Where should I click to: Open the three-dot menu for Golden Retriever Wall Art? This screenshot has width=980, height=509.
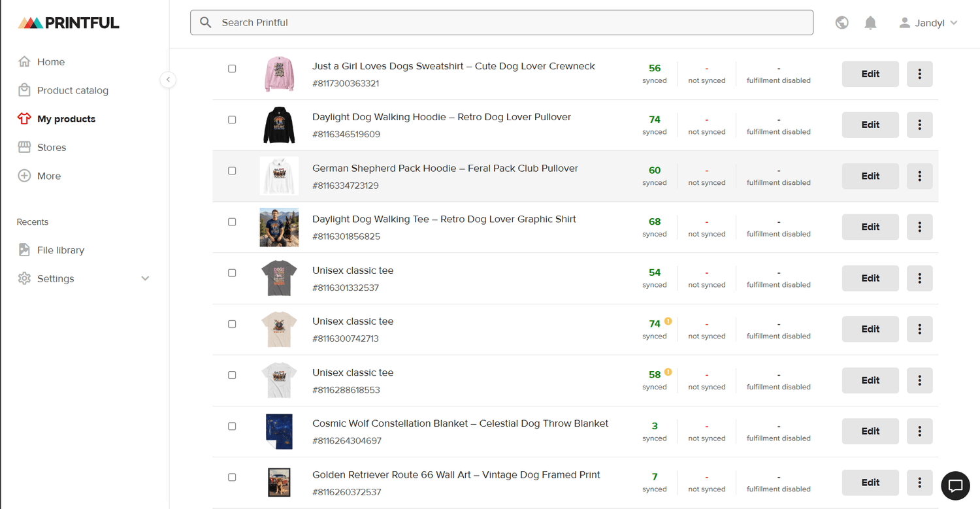point(919,482)
